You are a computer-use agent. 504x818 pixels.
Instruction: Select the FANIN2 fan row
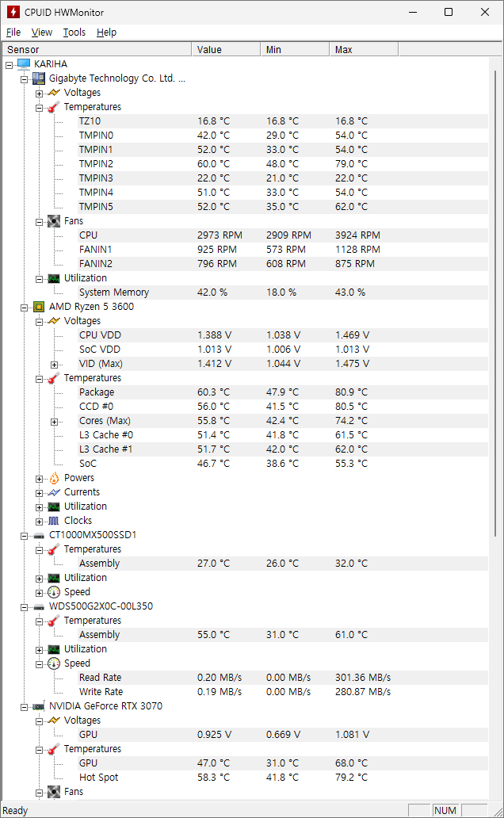[x=284, y=264]
